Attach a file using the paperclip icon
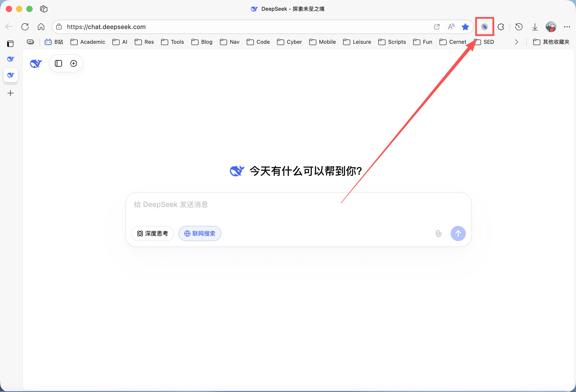The image size is (576, 392). 438,233
